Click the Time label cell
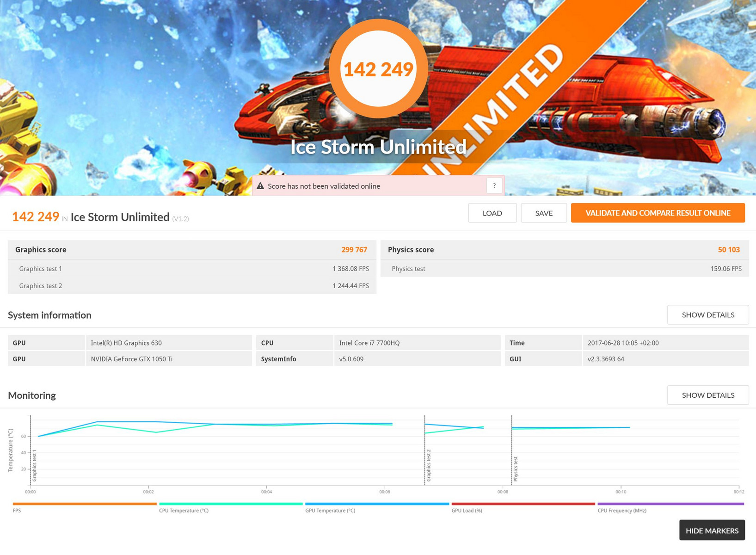 pos(543,343)
